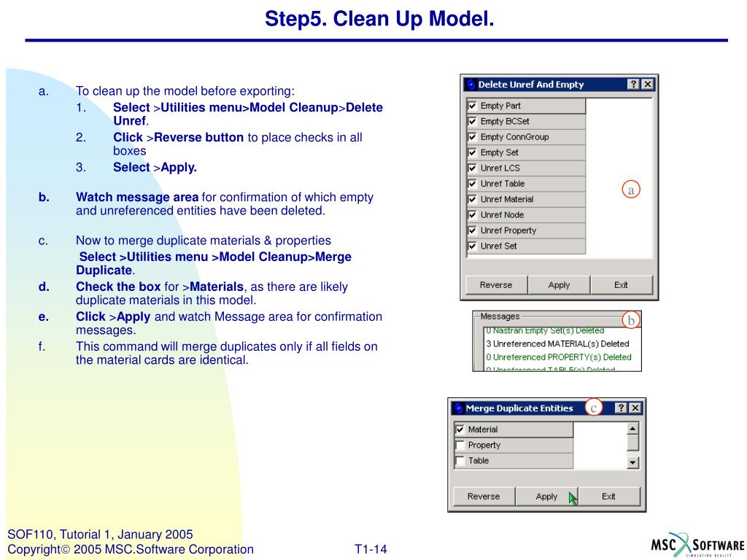Click Apply in Delete Unref And Empty
747x560 pixels.
click(560, 285)
